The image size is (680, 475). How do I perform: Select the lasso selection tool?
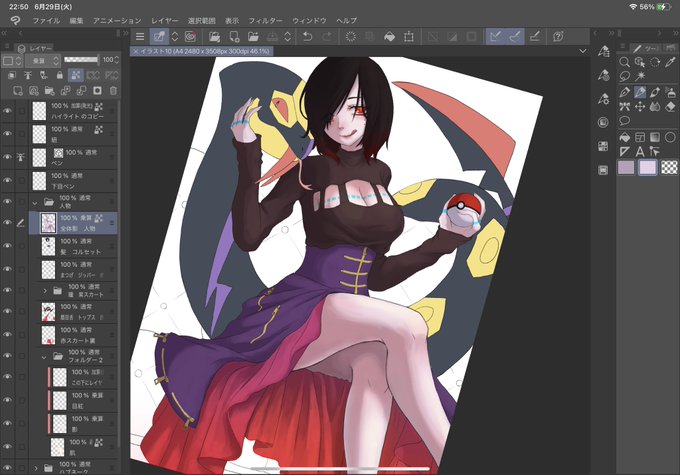[x=624, y=76]
